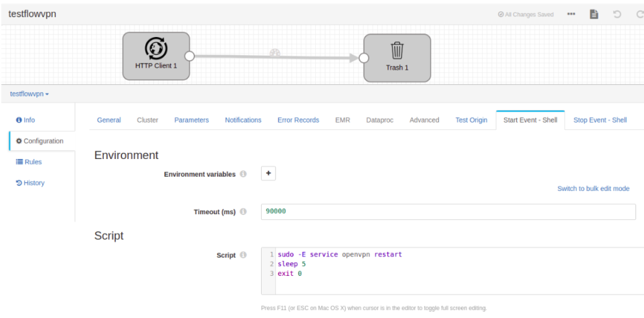Click the HTTP Client 1 output connector circle
Screen dimensions: 644x318
tap(189, 56)
